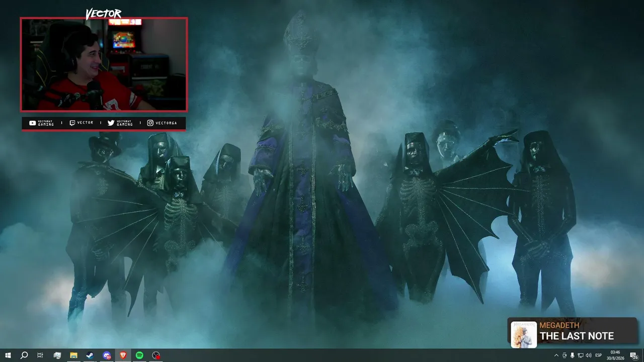644x362 pixels.
Task: Click the Megadeth album art thumbnail
Action: pos(524,334)
